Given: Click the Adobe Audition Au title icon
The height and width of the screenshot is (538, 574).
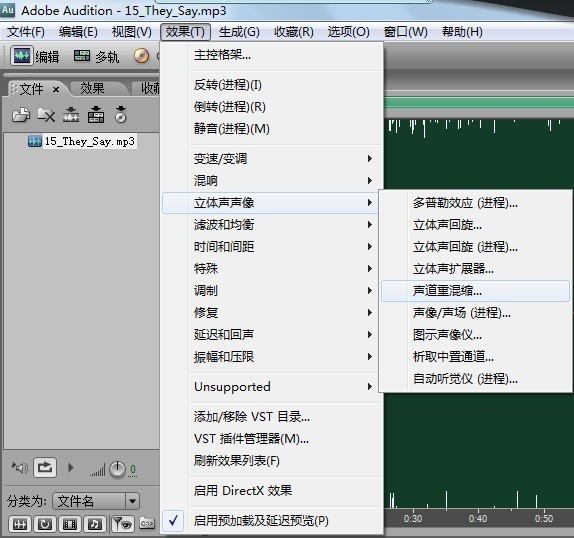Looking at the screenshot, I should pyautogui.click(x=8, y=10).
